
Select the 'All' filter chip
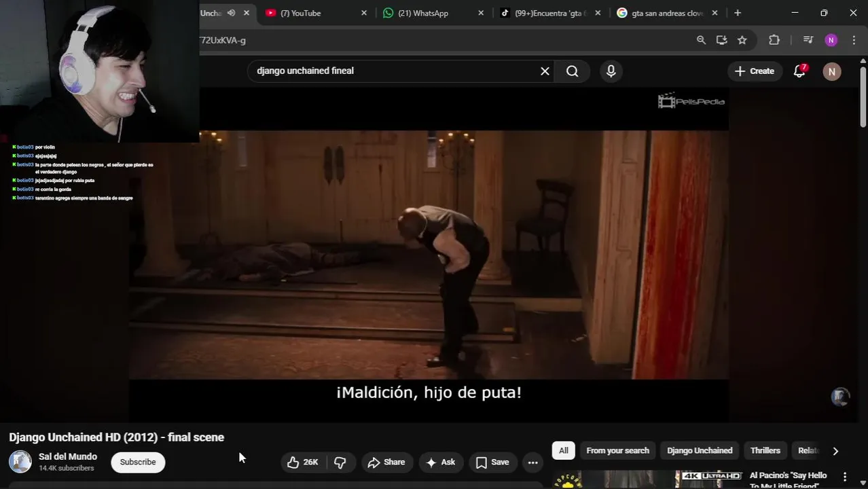564,450
